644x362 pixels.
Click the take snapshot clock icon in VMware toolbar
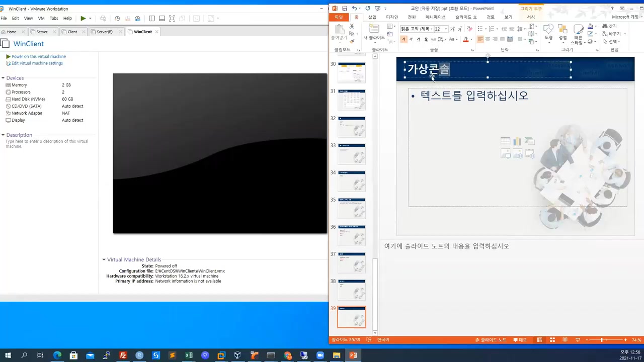point(117,19)
